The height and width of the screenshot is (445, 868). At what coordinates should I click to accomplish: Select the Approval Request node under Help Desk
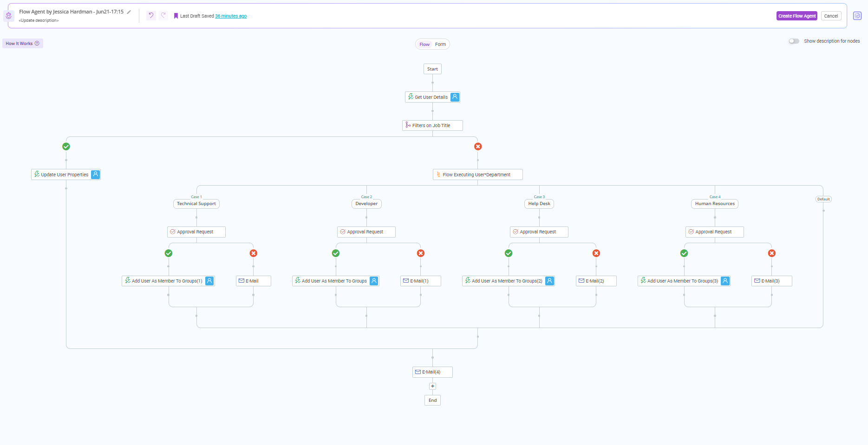coord(539,232)
